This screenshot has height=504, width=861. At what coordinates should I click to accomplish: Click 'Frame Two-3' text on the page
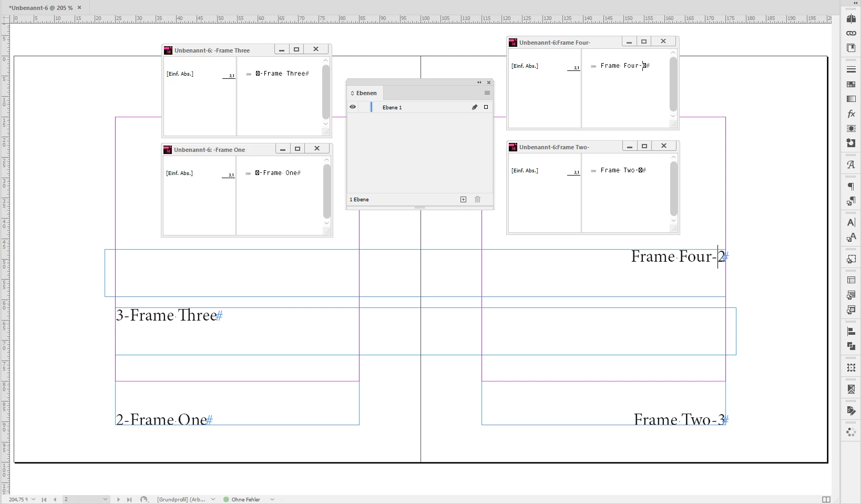680,419
